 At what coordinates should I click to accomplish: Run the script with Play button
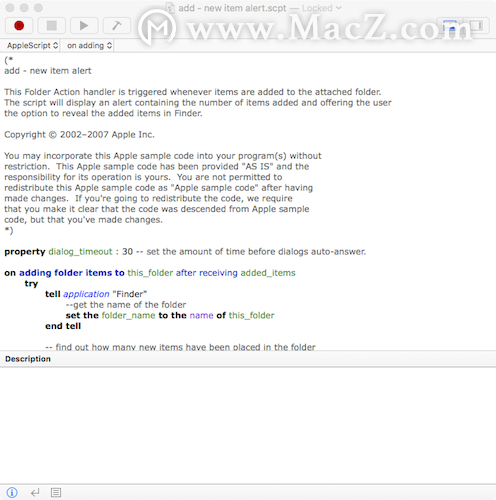[x=84, y=25]
